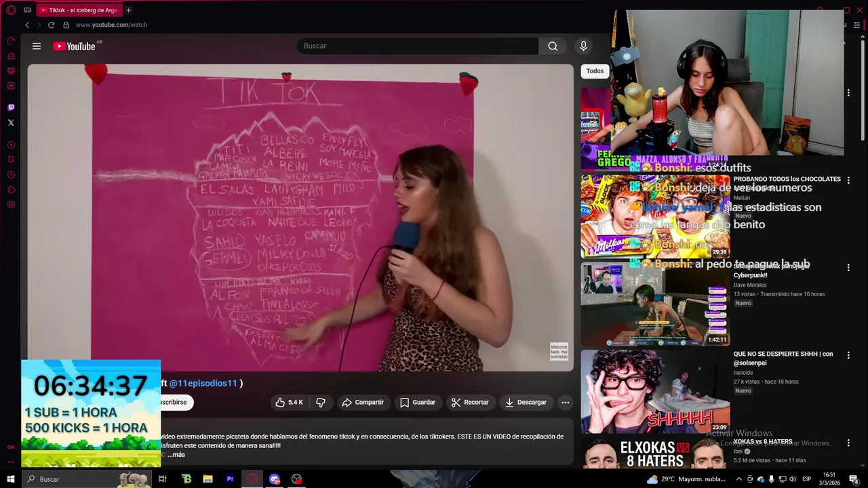This screenshot has height=488, width=868.
Task: Open QUE NO SE DESPIERTE SHHH thumbnail
Action: (x=655, y=391)
